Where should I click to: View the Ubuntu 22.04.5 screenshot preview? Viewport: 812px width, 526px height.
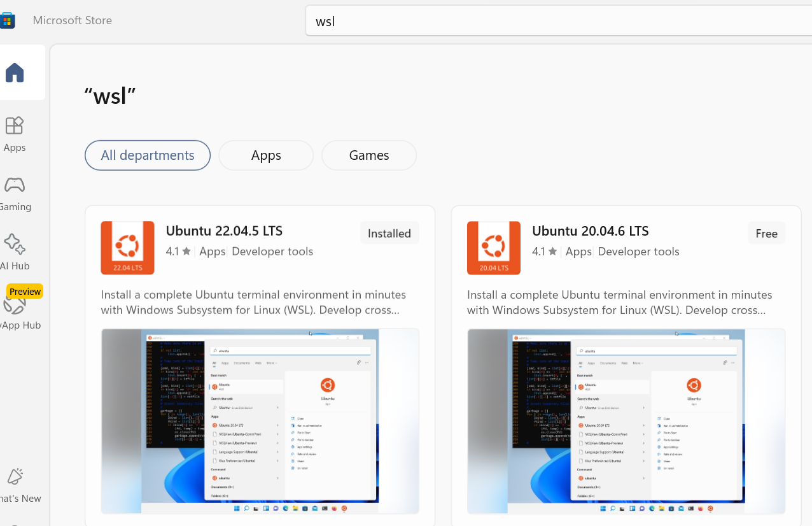pos(260,421)
